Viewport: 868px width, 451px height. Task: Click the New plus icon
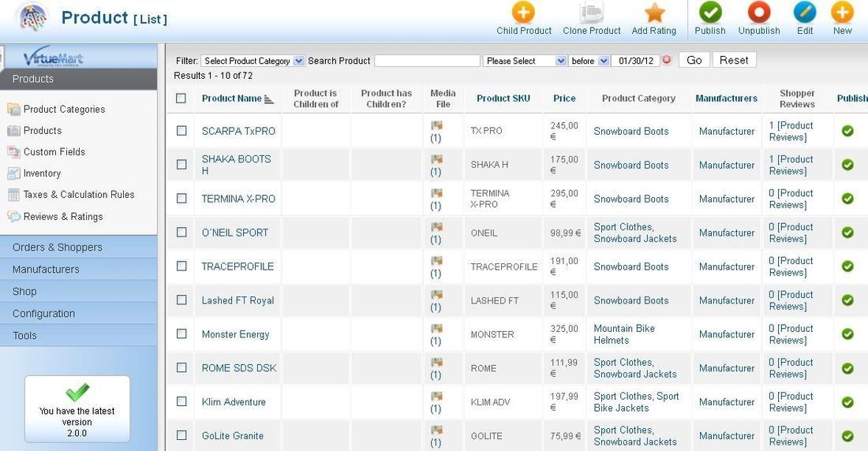pyautogui.click(x=842, y=12)
